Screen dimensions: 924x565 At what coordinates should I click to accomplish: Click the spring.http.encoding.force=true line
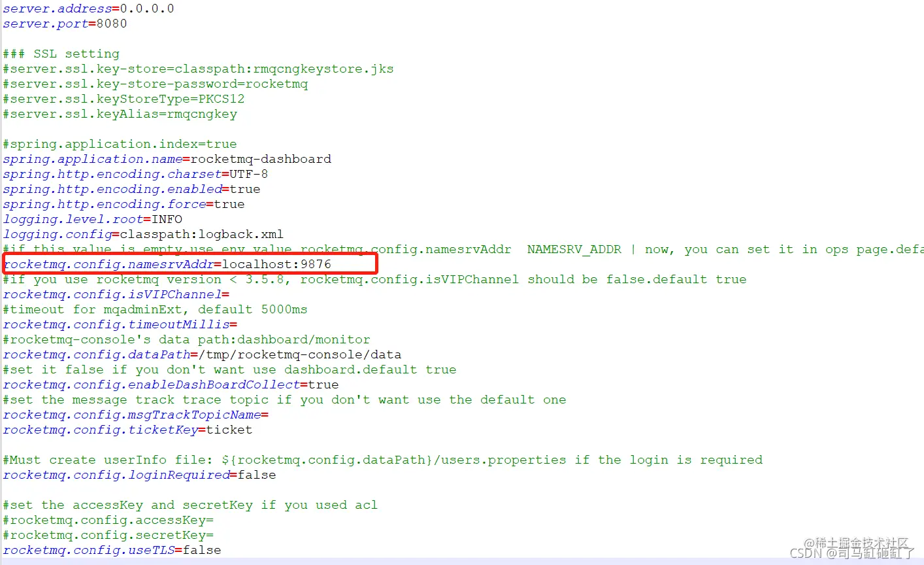click(124, 204)
